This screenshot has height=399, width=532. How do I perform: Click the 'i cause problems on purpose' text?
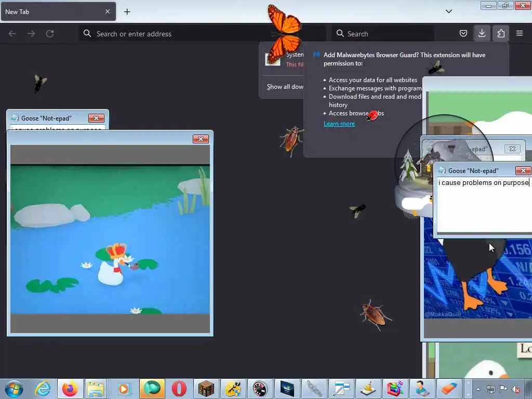484,183
